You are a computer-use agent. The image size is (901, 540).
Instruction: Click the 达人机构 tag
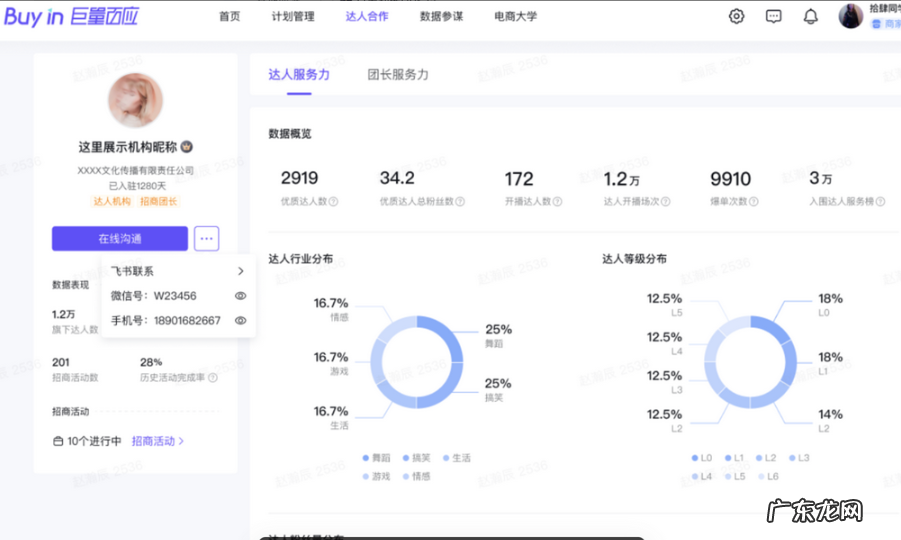[x=112, y=201]
